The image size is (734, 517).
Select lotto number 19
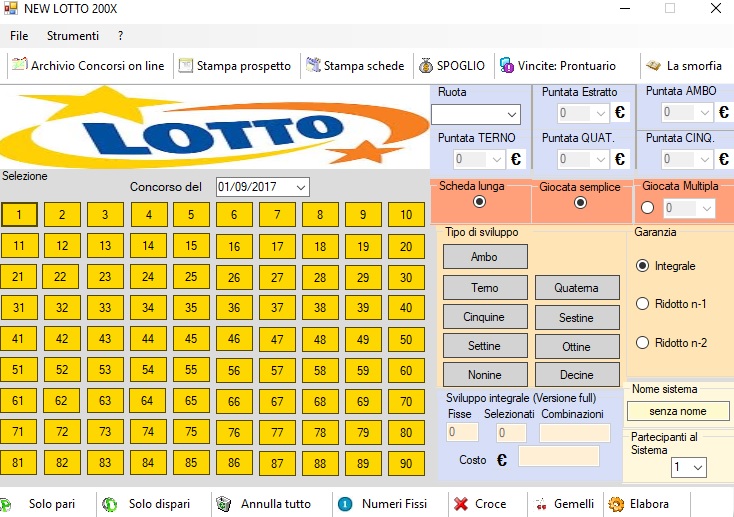(x=363, y=246)
